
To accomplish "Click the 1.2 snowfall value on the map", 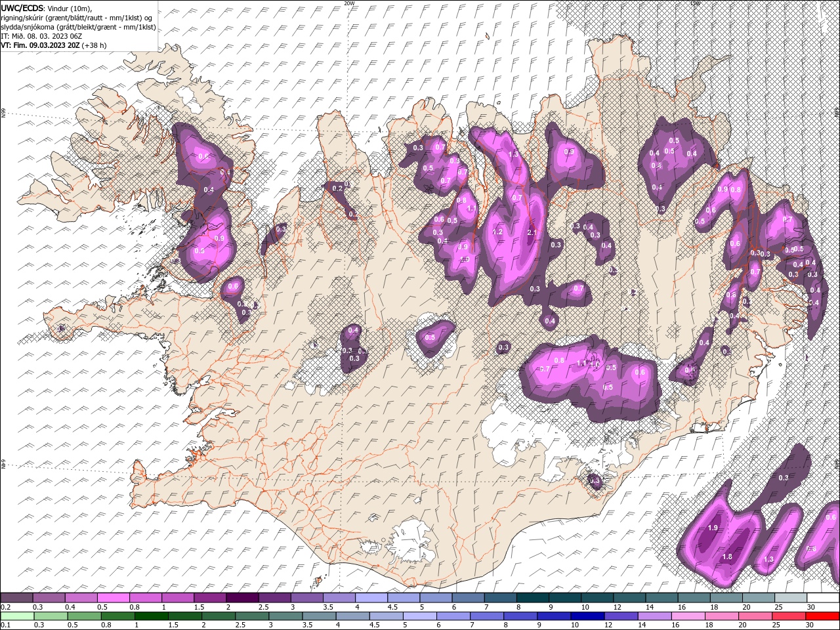I will pos(497,232).
